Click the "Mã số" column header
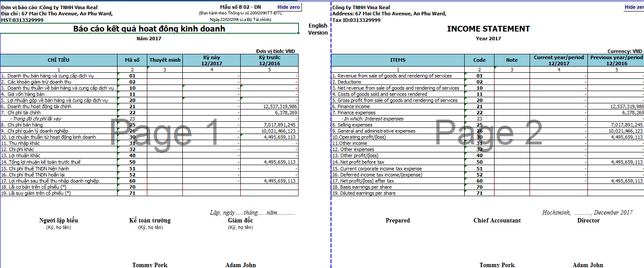The image size is (644, 268). (x=132, y=60)
